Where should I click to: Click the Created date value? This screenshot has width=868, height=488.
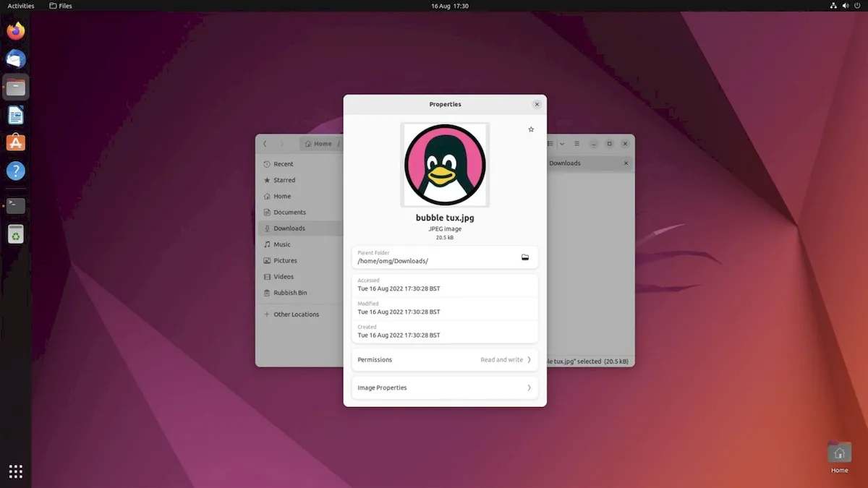point(399,335)
